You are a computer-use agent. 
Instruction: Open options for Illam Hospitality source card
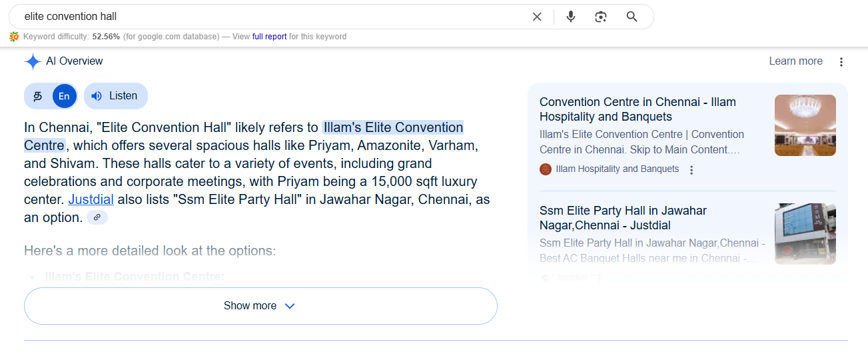coord(691,170)
